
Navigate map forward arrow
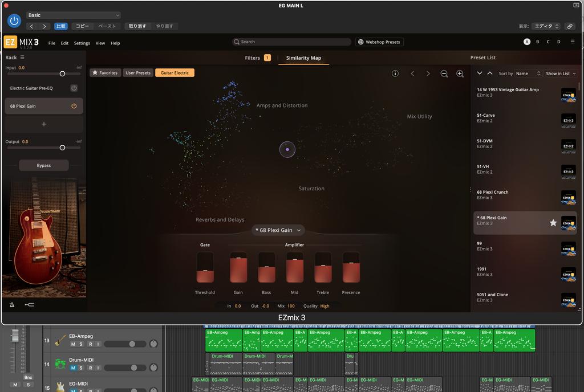point(428,73)
